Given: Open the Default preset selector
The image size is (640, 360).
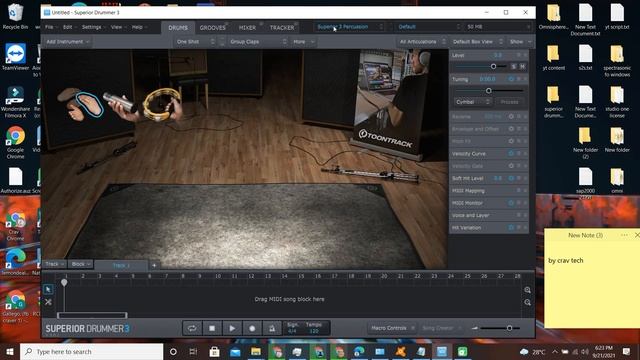Looking at the screenshot, I should pyautogui.click(x=429, y=27).
